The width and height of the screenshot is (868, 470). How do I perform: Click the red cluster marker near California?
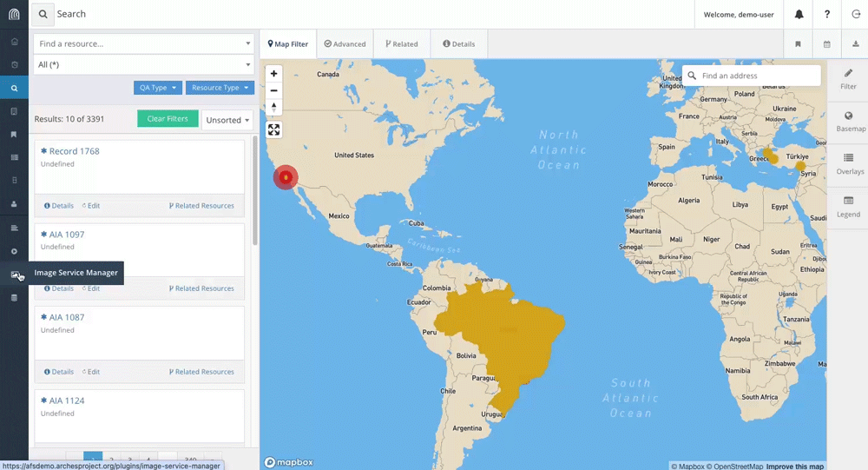point(286,177)
